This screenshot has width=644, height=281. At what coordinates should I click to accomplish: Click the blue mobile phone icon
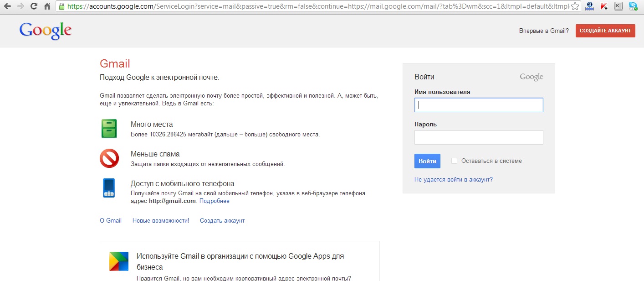pos(109,188)
